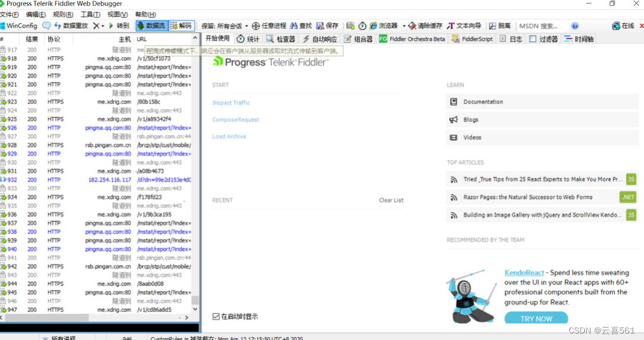Click the 转到 go button
This screenshot has width=644, height=340.
coord(119,25)
